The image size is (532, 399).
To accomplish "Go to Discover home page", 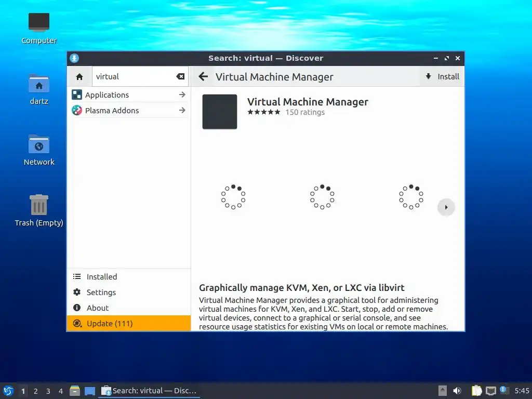I will point(79,77).
